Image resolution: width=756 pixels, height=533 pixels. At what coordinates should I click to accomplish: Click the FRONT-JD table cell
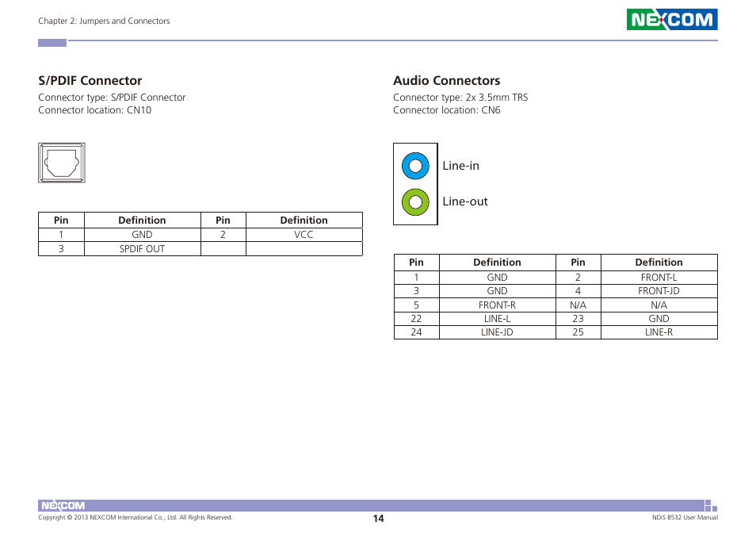pyautogui.click(x=659, y=291)
